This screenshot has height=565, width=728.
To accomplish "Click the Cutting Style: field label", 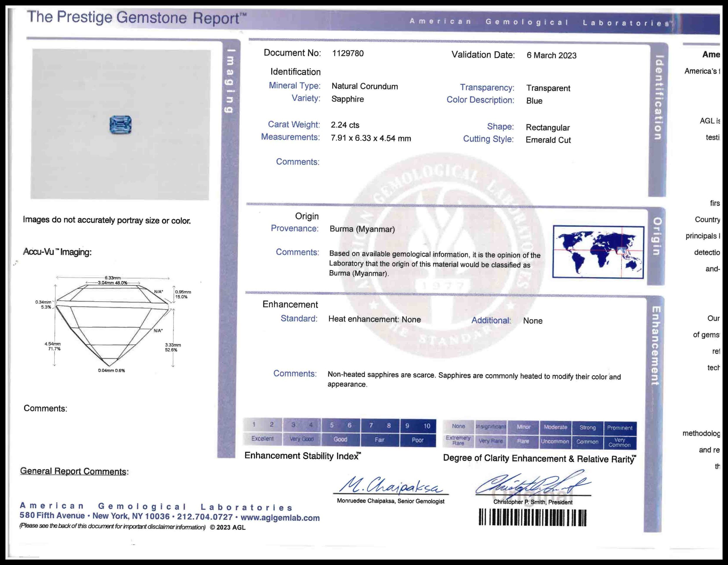I will pyautogui.click(x=488, y=139).
